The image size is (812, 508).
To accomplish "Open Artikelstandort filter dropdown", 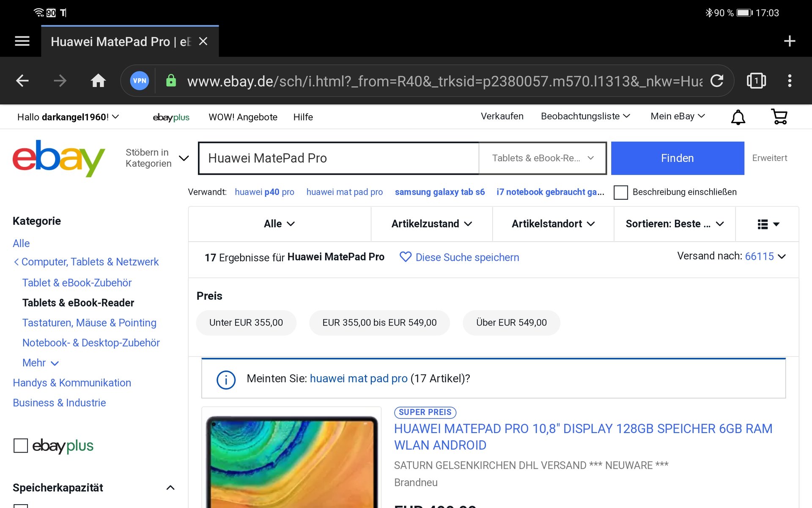I will coord(553,224).
